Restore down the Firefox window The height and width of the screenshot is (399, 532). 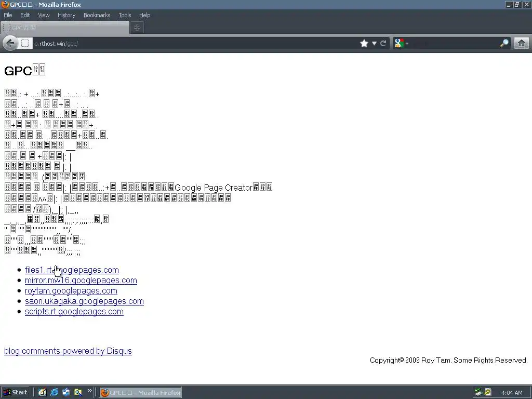point(517,5)
